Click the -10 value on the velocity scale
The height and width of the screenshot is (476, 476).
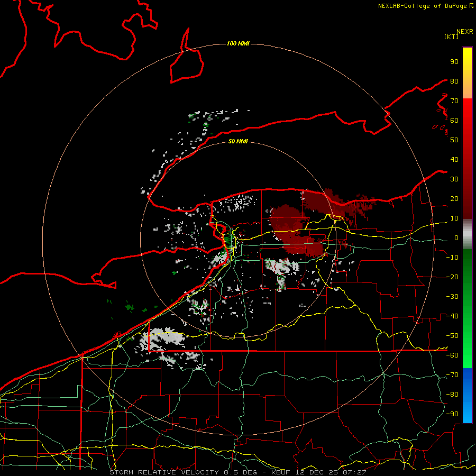tap(452, 258)
